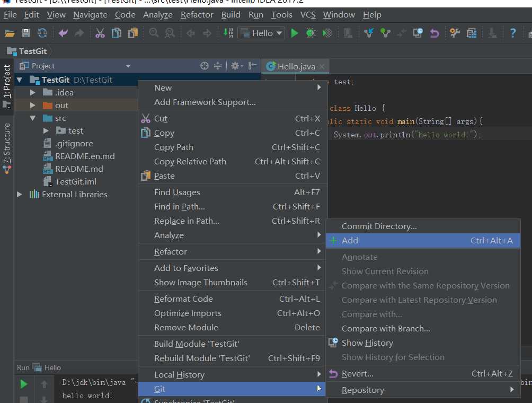This screenshot has height=403, width=532.
Task: Select Remove Module menu item
Action: click(x=233, y=328)
